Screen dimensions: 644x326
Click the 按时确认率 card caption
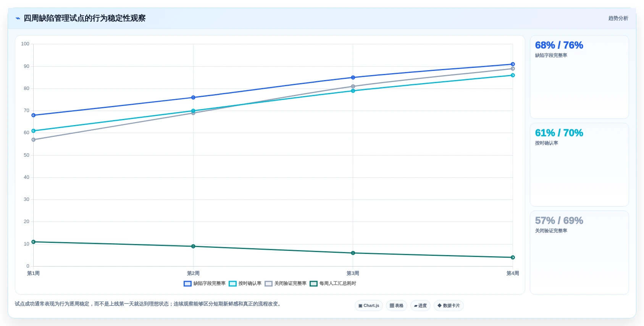point(546,143)
